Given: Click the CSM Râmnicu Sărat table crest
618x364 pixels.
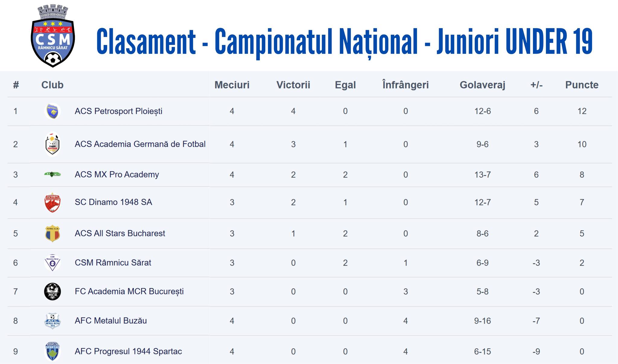Looking at the screenshot, I should (53, 263).
